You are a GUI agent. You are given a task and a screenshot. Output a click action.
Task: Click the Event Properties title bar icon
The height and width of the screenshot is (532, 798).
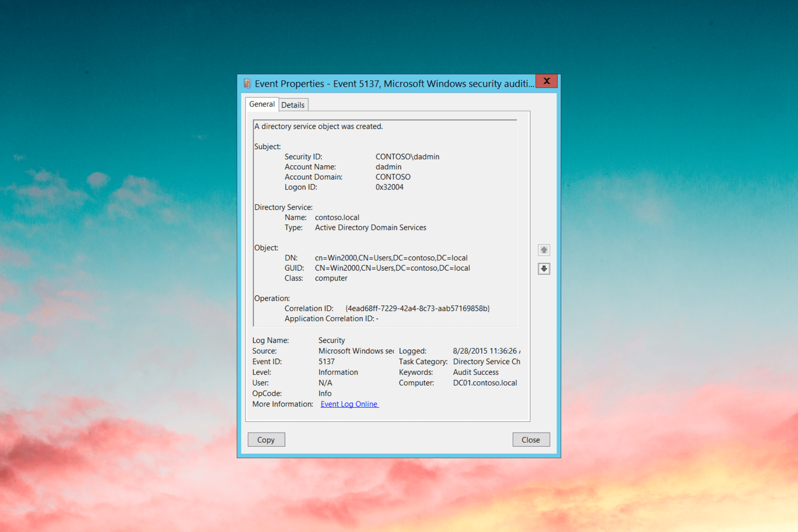(247, 84)
